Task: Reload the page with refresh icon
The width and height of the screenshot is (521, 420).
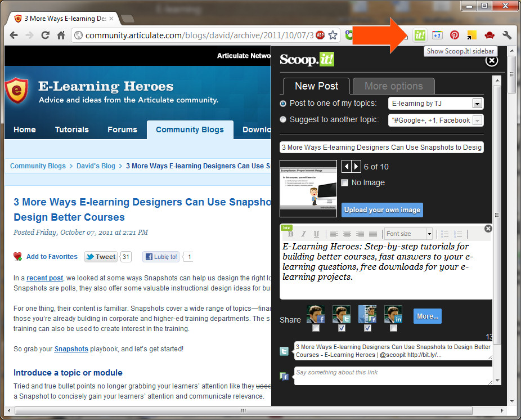Action: [x=45, y=35]
